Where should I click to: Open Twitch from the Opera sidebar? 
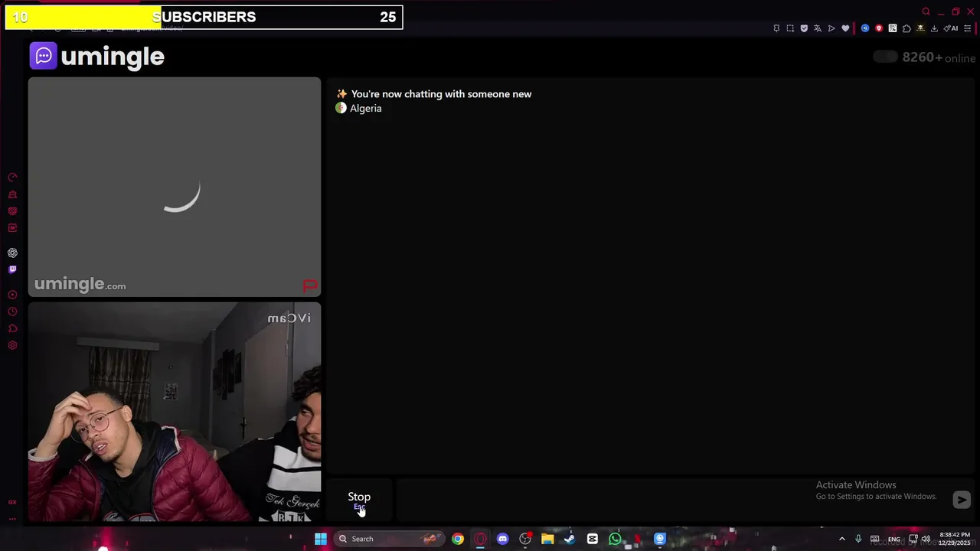(12, 269)
